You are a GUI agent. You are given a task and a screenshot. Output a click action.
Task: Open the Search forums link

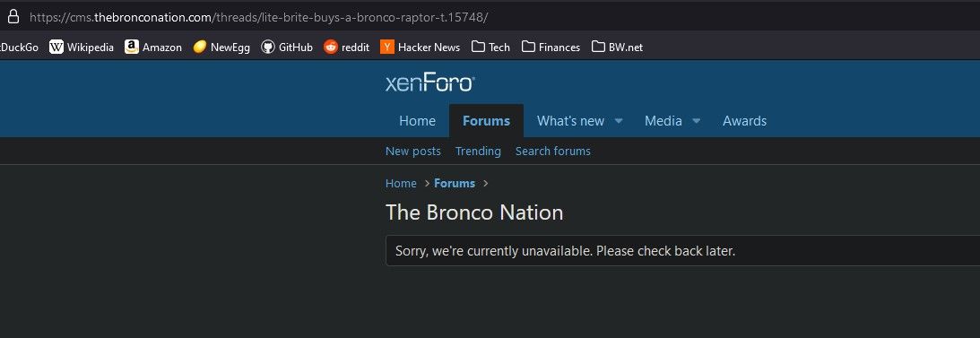click(x=553, y=152)
